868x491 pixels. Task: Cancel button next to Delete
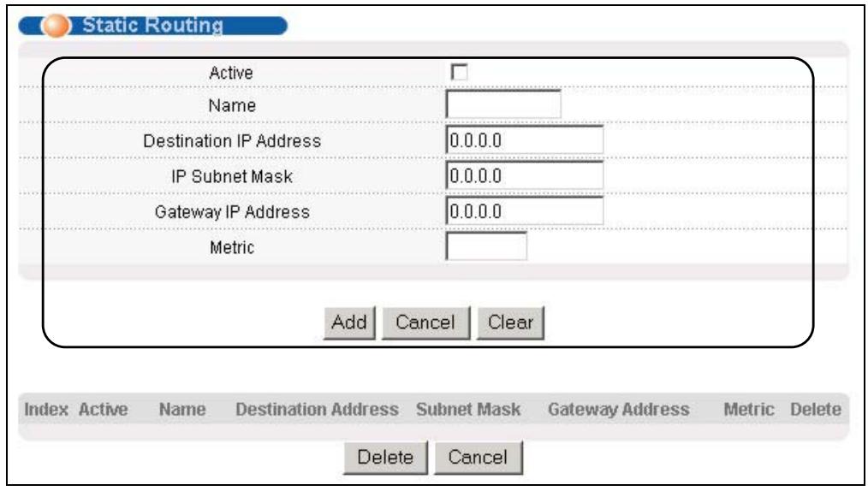coord(479,458)
